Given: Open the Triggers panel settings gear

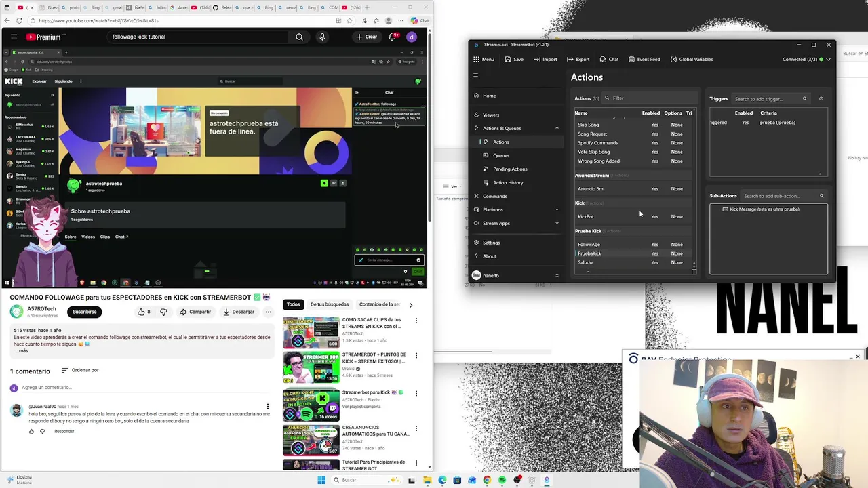Looking at the screenshot, I should pos(821,99).
